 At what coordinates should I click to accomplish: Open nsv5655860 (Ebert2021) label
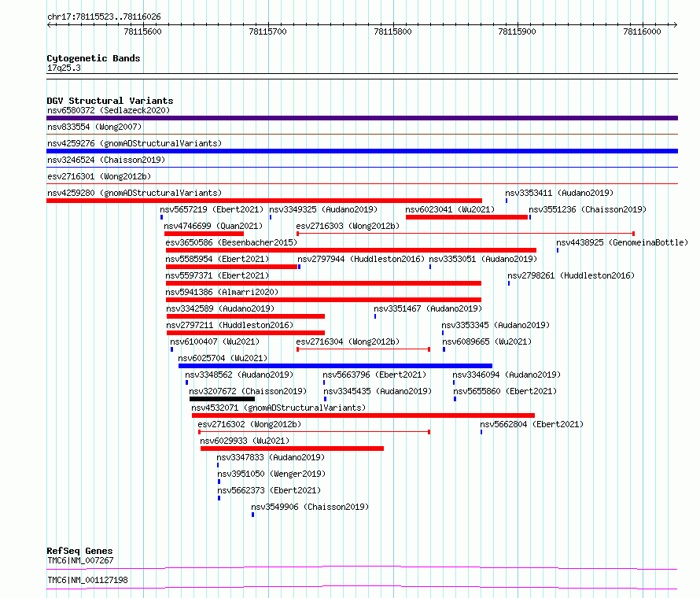tap(505, 391)
